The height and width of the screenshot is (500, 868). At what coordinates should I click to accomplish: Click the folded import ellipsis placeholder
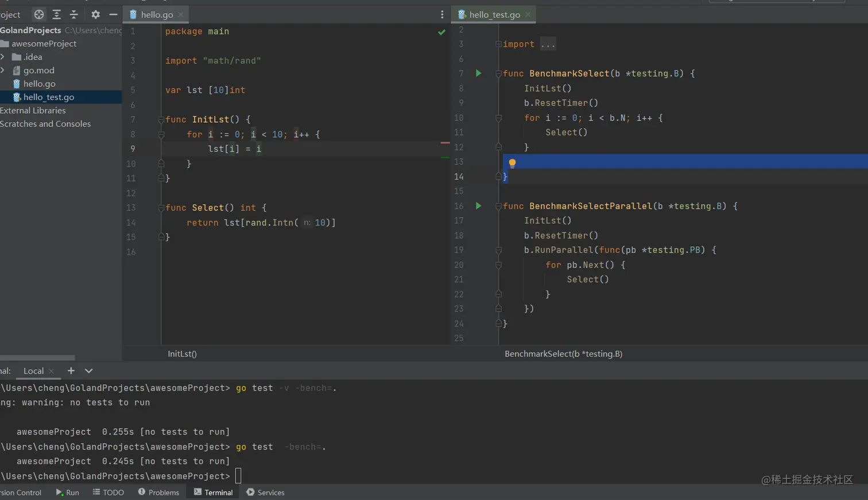548,44
